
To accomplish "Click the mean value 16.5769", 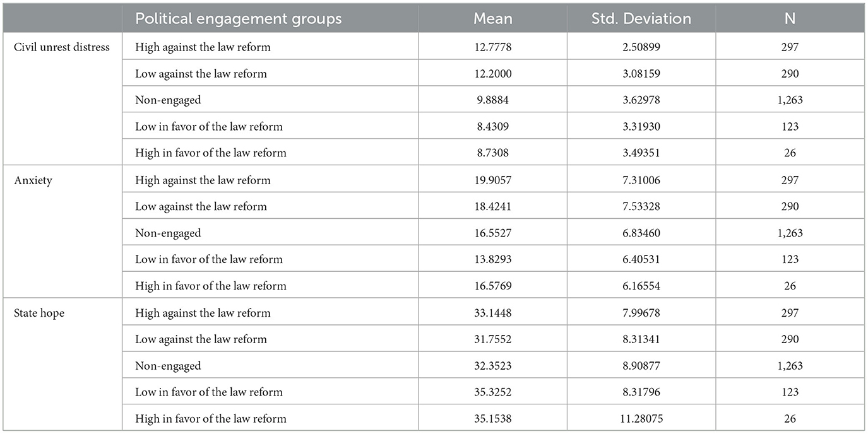I will pos(493,286).
